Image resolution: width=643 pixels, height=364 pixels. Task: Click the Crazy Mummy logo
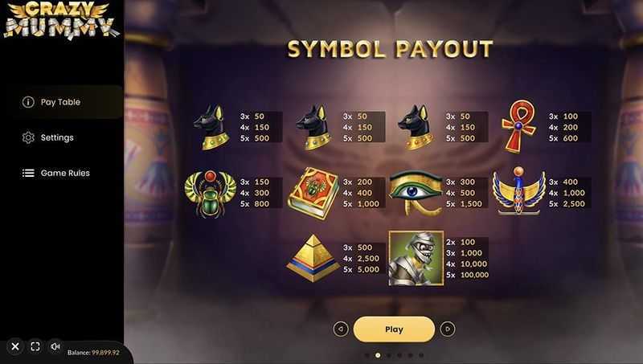(61, 21)
